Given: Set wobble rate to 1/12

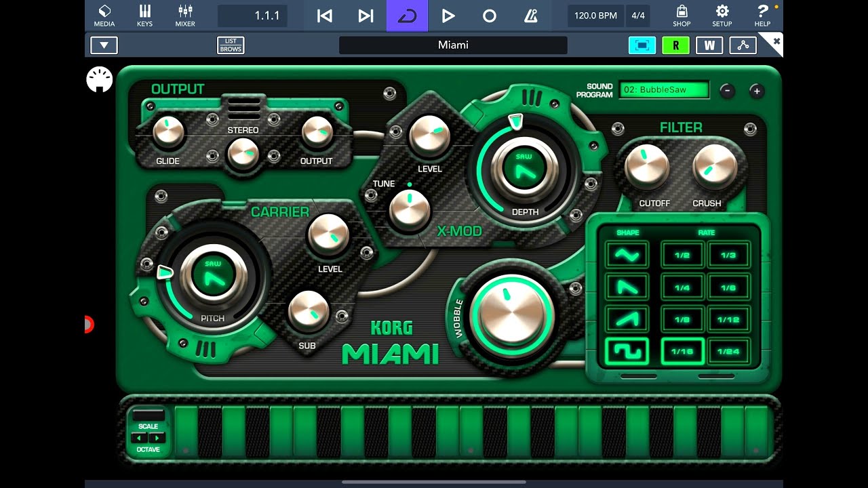Looking at the screenshot, I should tap(728, 320).
